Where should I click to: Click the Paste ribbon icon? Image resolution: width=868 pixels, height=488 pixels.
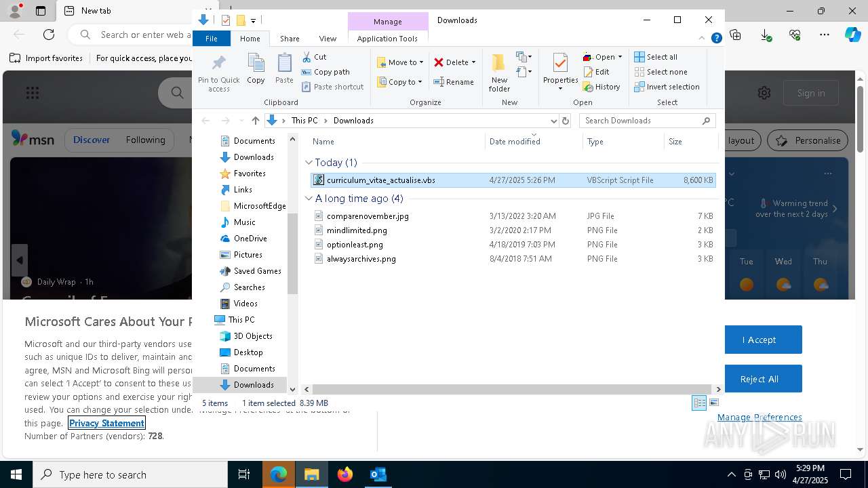[x=284, y=69]
